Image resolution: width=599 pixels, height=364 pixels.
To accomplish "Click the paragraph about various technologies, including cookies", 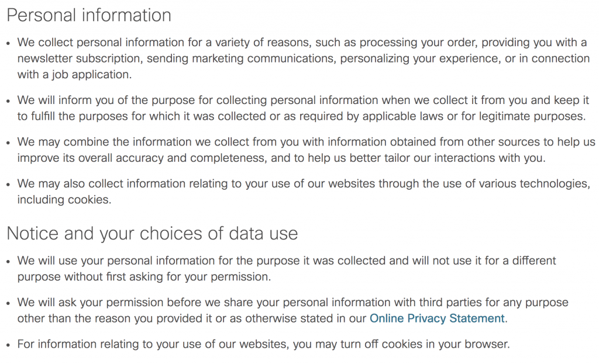I will pyautogui.click(x=304, y=192).
